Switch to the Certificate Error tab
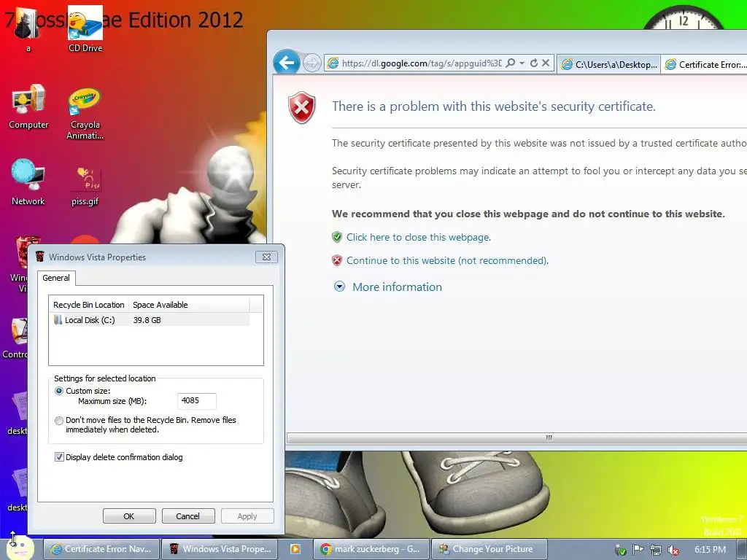747x560 pixels. click(705, 64)
